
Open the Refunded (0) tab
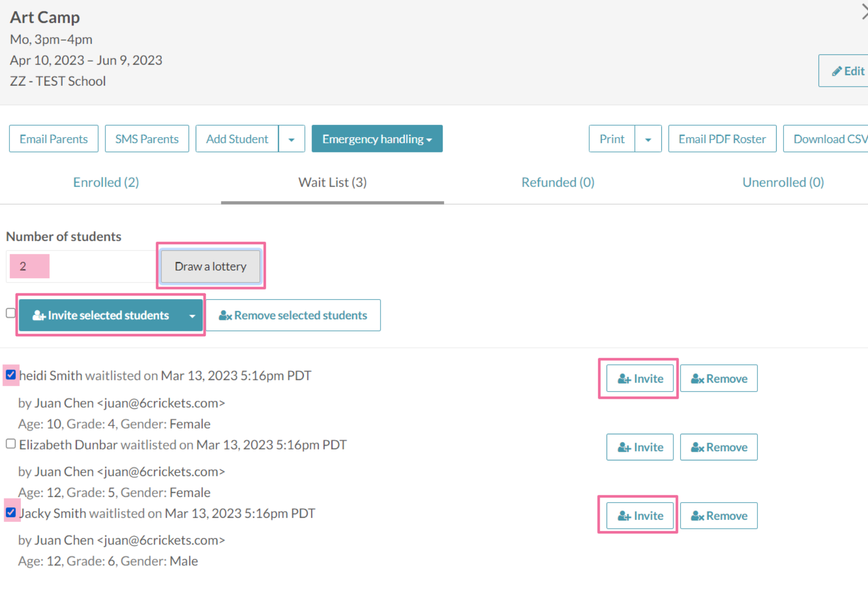point(557,183)
